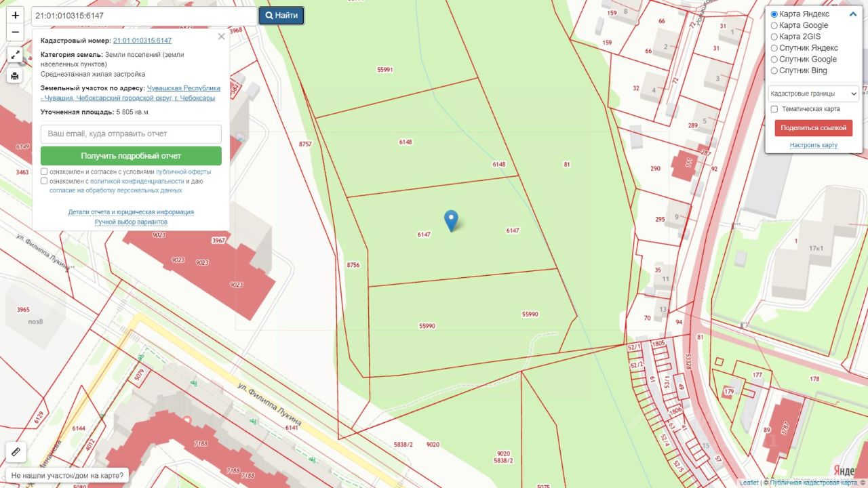Click the blue location marker pin

(451, 221)
